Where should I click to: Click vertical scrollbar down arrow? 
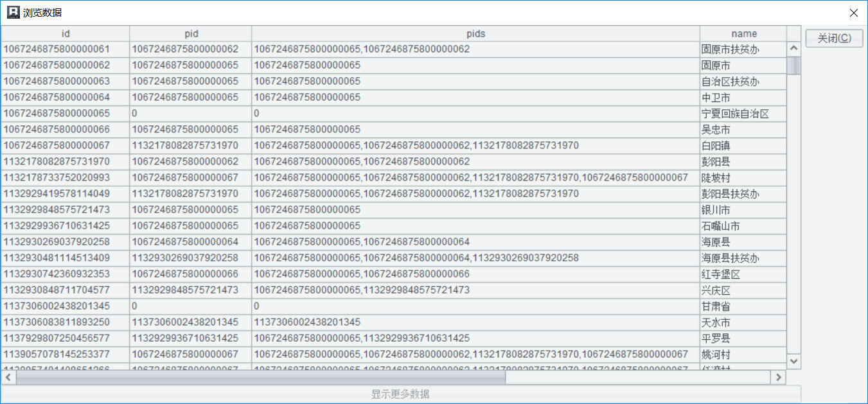794,362
